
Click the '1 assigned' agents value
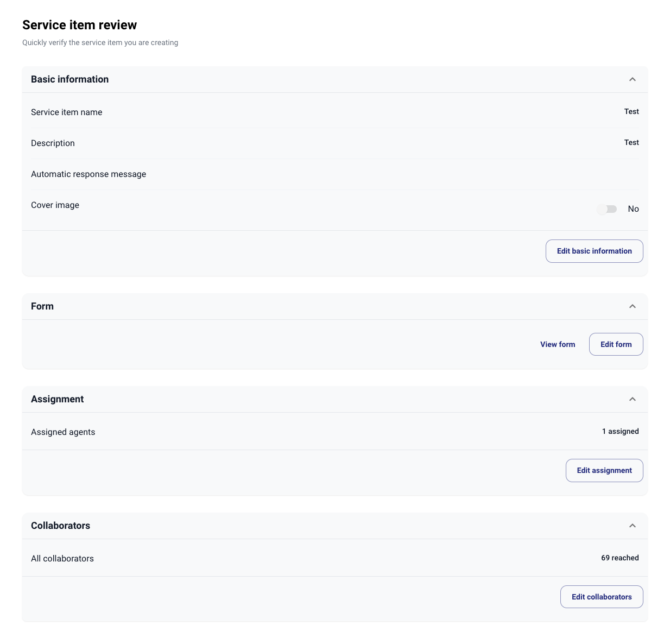click(x=620, y=432)
